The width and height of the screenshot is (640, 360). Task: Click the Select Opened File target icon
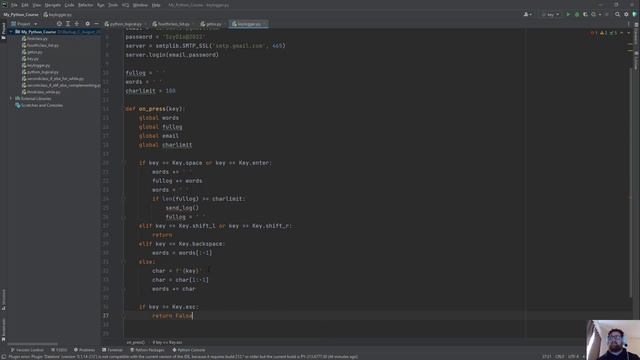point(59,24)
